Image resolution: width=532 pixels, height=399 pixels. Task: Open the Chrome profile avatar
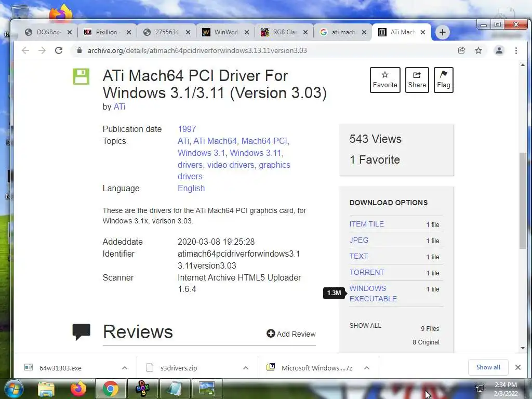tap(499, 50)
